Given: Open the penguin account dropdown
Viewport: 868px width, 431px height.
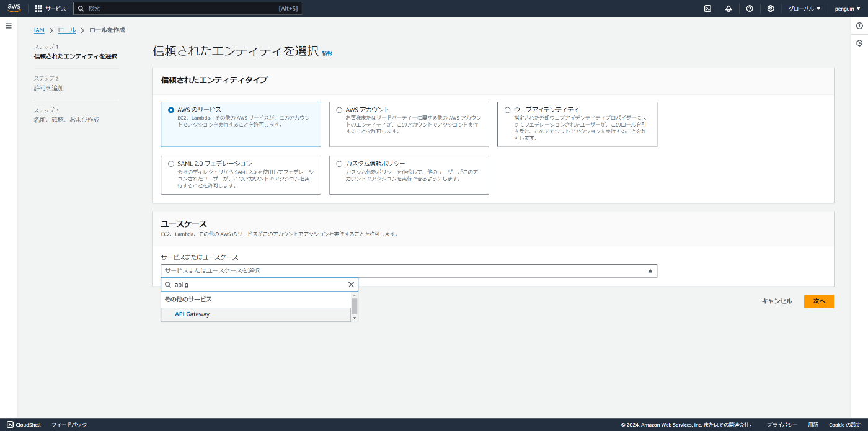Looking at the screenshot, I should (848, 9).
